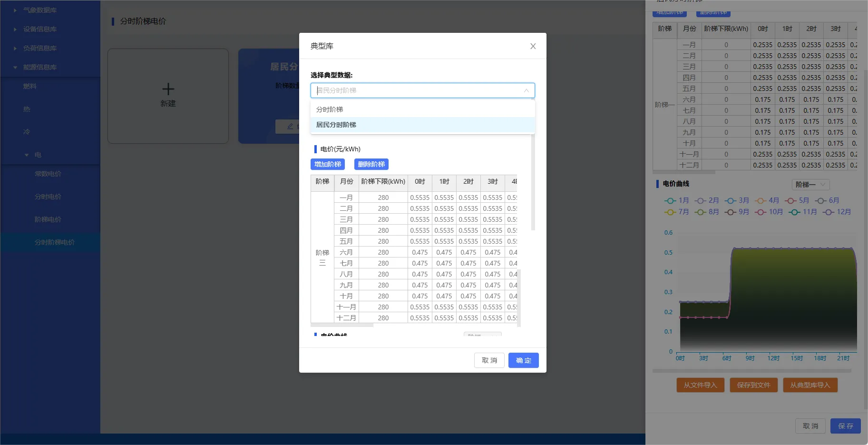Click 取消 in the 典型库 dialog
Viewport: 868px width, 445px height.
(489, 360)
